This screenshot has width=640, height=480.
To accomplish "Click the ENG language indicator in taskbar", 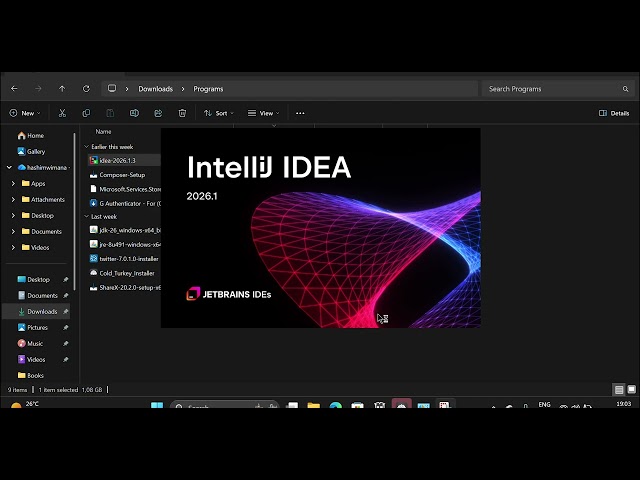I will [x=544, y=404].
